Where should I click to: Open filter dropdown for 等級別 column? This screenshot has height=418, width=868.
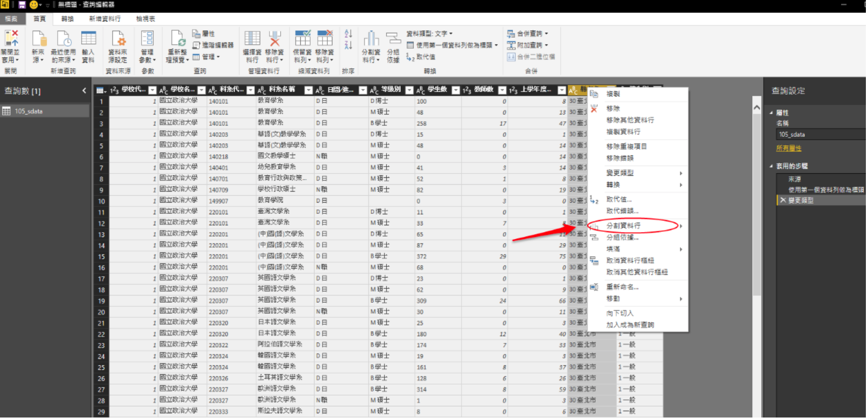[x=409, y=90]
